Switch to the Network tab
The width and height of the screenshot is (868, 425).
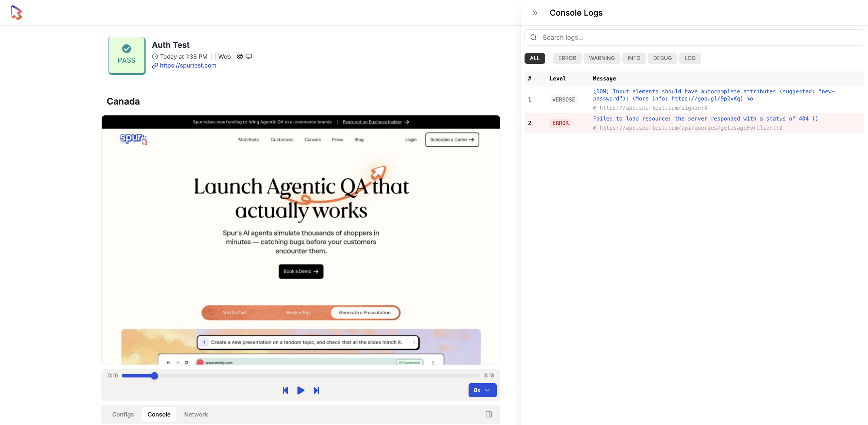196,414
